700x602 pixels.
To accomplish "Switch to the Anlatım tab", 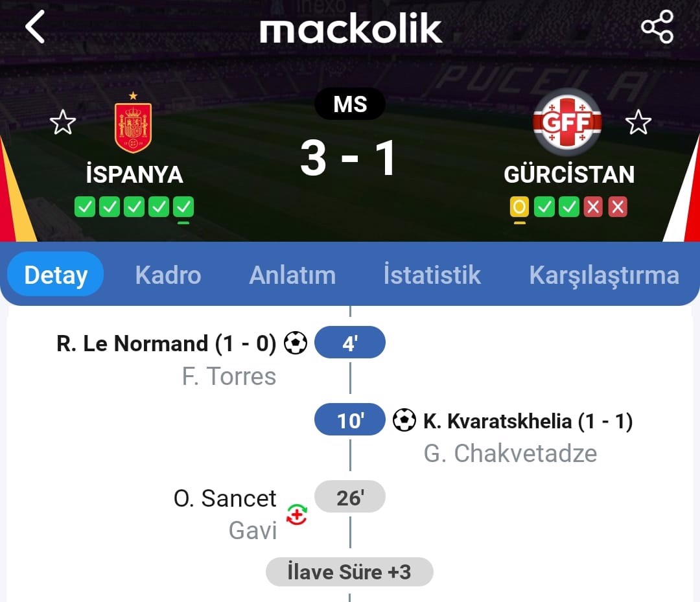I will (x=292, y=275).
